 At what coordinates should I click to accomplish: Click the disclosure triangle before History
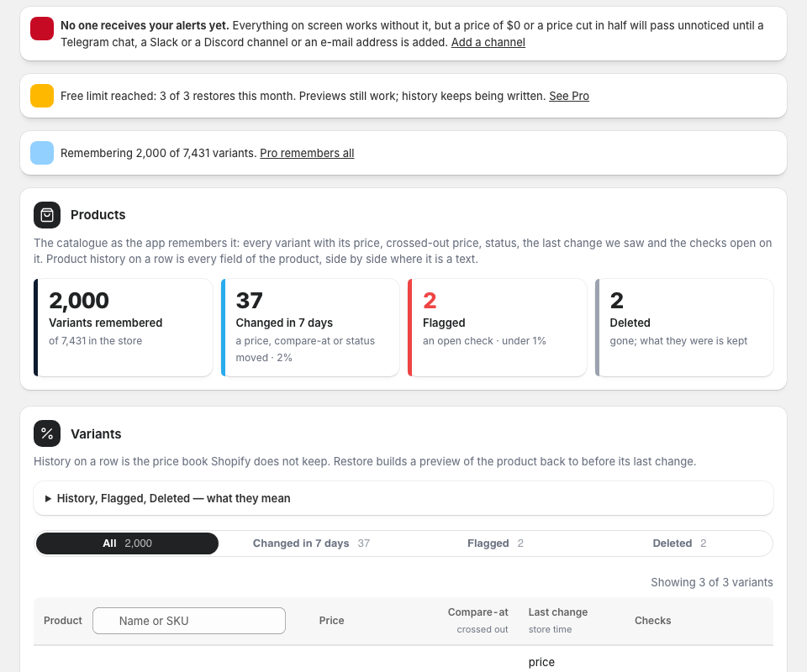pyautogui.click(x=48, y=498)
